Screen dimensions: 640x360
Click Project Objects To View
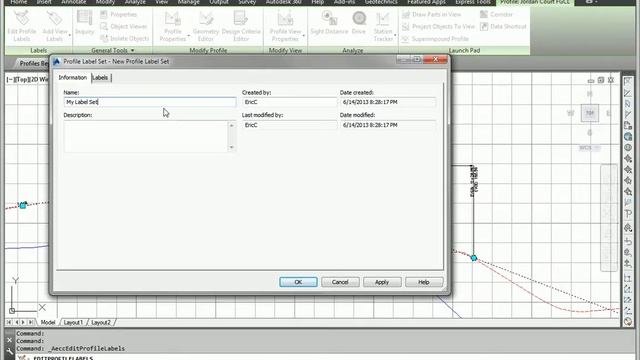tap(438, 27)
